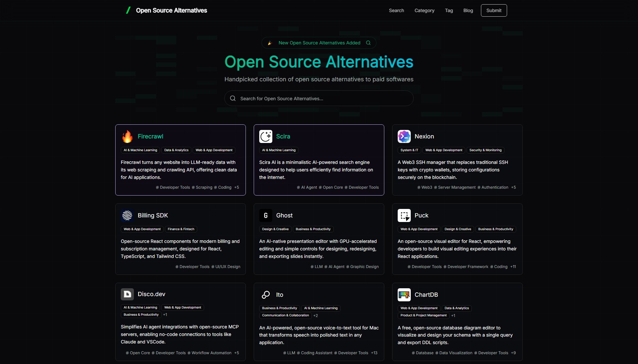Click the #Graphic Design tag on Ghost
The width and height of the screenshot is (638, 364).
[362, 267]
